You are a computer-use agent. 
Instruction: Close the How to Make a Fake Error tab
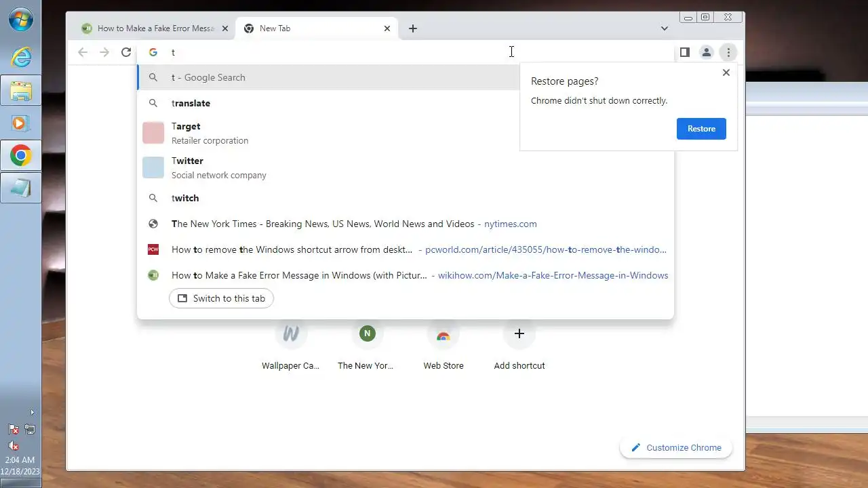point(225,28)
